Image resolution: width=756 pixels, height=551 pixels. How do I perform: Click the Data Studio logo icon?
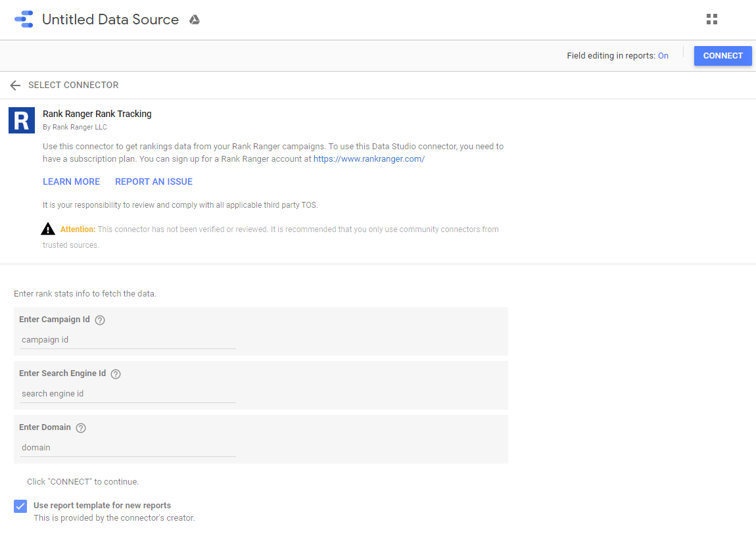pos(24,20)
